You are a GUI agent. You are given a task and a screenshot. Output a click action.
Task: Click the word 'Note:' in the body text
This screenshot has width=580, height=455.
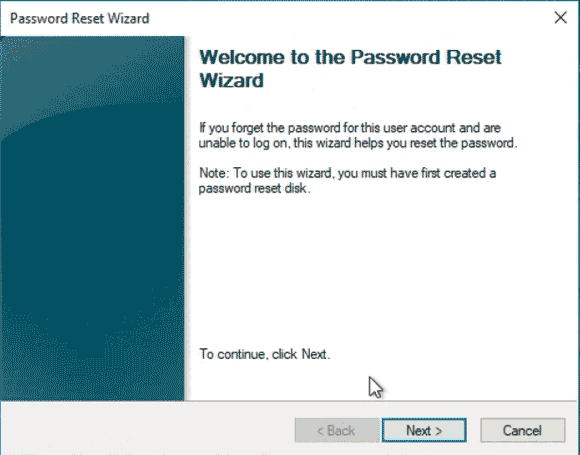214,173
